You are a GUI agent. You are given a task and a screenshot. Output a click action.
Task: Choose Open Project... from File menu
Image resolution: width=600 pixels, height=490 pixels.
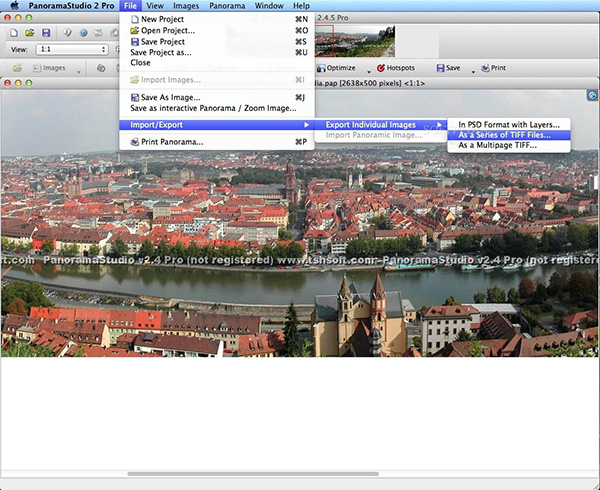pos(217,30)
